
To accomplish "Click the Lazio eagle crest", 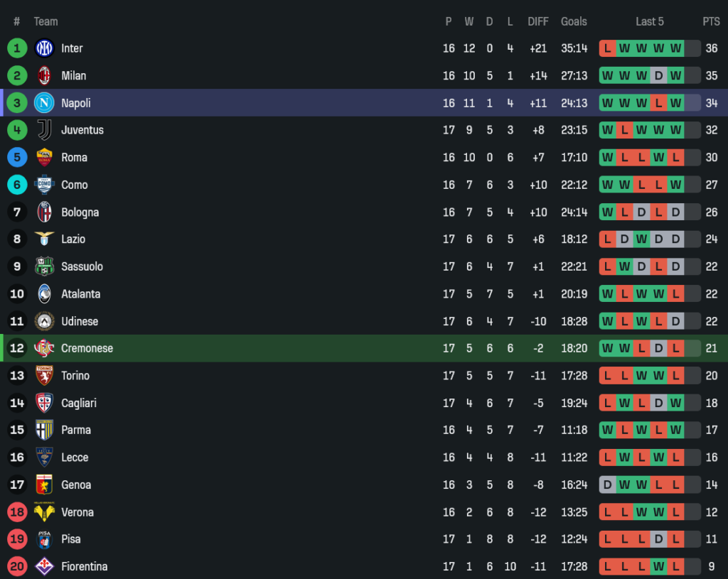I will click(45, 239).
